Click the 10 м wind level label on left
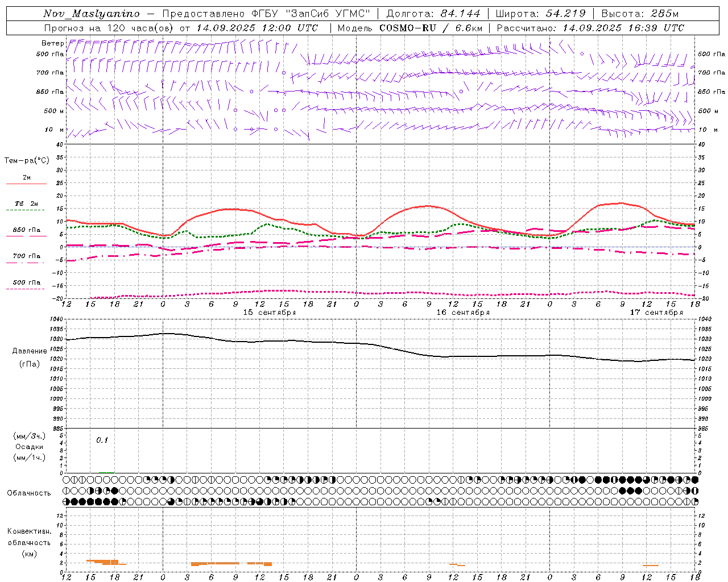Viewport: 728px width, 582px height. (55, 130)
